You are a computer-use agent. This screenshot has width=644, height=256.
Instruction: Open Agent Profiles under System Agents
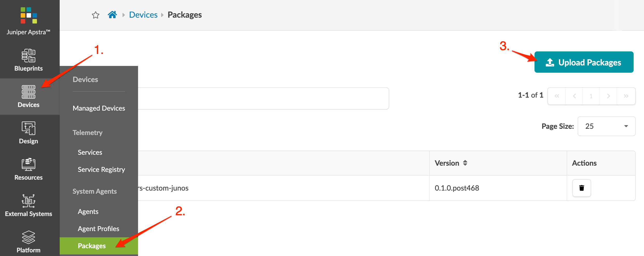click(x=98, y=229)
